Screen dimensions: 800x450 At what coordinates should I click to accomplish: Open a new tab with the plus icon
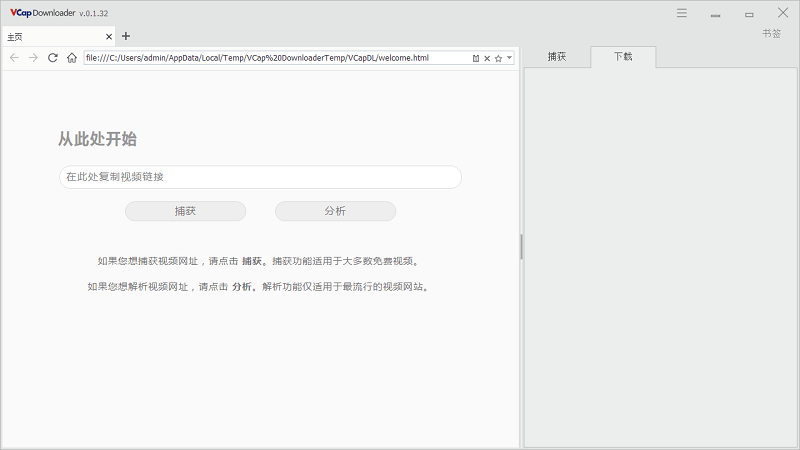pos(126,36)
